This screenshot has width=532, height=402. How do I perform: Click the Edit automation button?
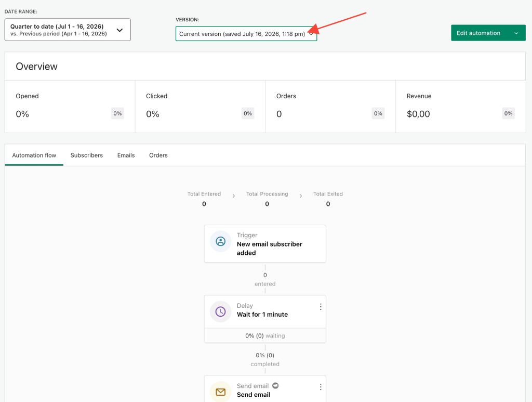tap(478, 33)
